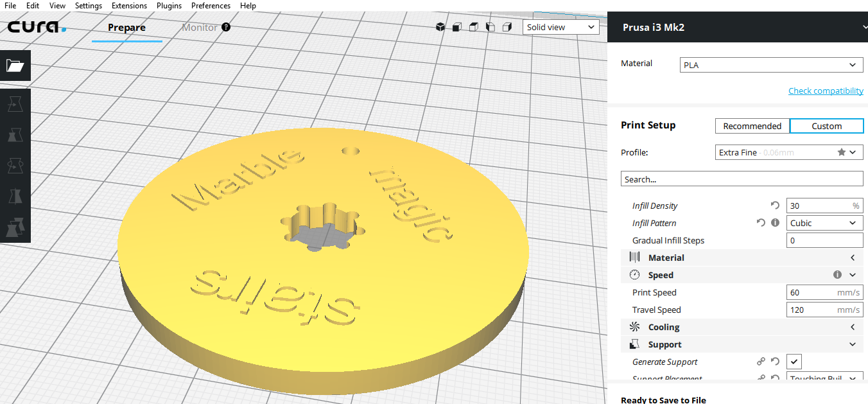The image size is (868, 404).
Task: Expand the Cooling settings category
Action: (742, 327)
